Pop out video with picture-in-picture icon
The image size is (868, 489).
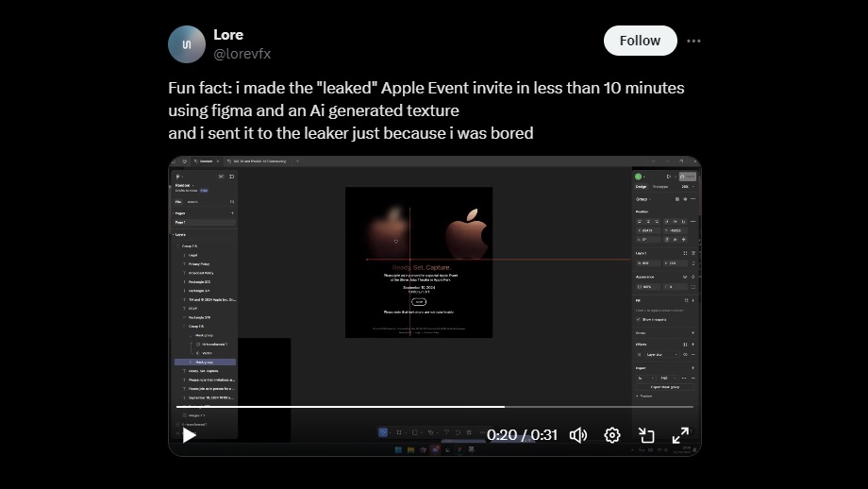(646, 435)
